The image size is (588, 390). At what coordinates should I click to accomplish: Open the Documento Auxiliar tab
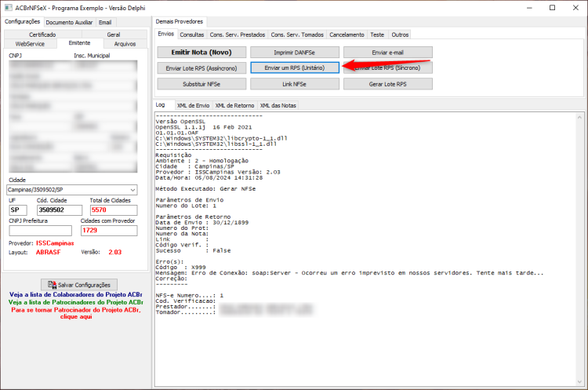69,23
